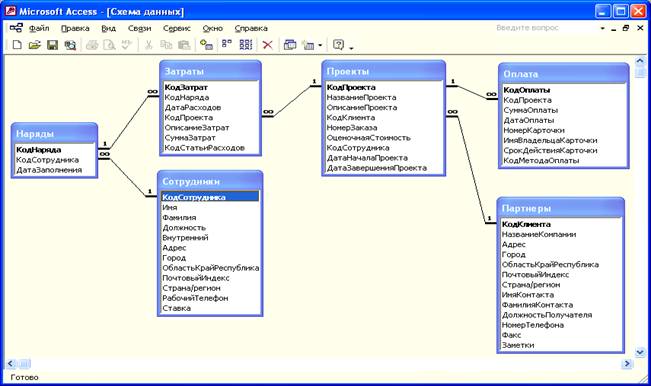651x386 pixels.
Task: Save the relationships layout with floppy icon
Action: click(x=52, y=45)
